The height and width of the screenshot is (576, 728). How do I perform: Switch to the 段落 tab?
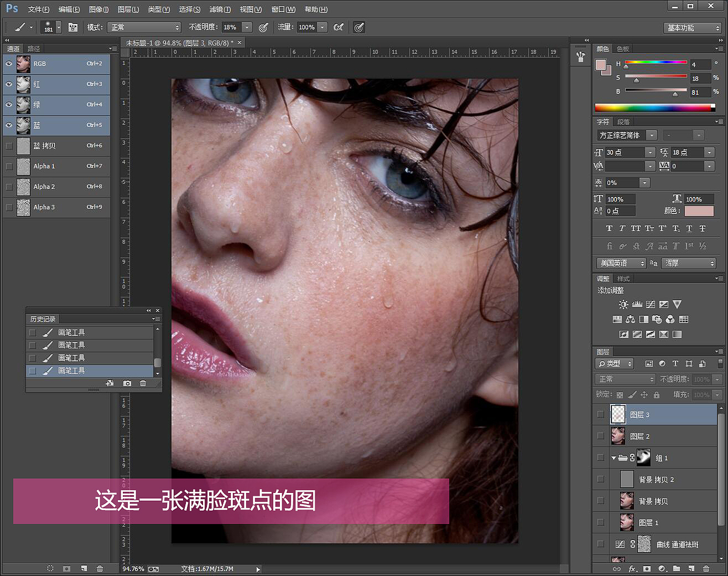point(623,122)
